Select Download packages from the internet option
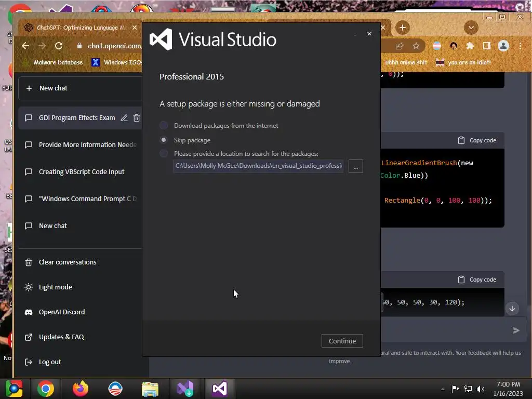Image resolution: width=532 pixels, height=399 pixels. pos(164,126)
